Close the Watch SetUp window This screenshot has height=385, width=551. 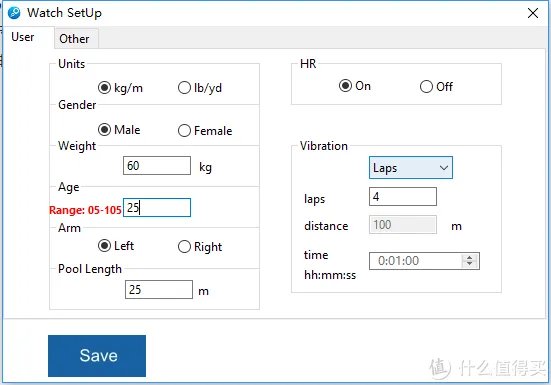pos(533,13)
